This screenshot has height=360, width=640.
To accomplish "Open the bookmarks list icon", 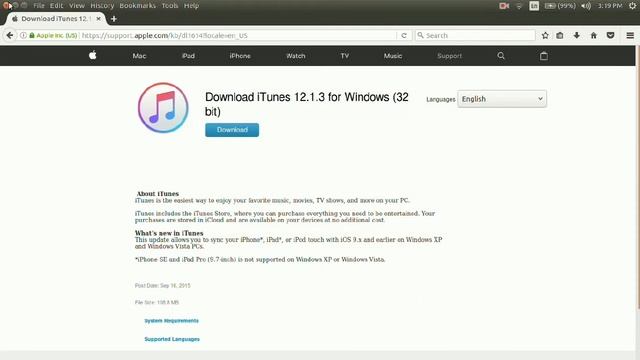I will [560, 36].
